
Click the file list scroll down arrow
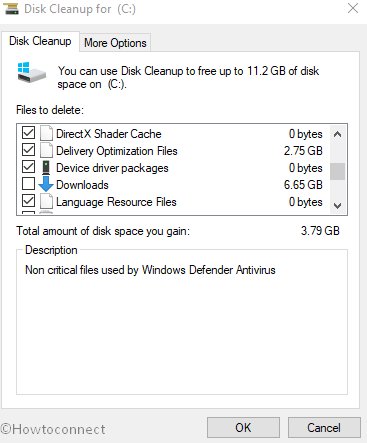337,206
